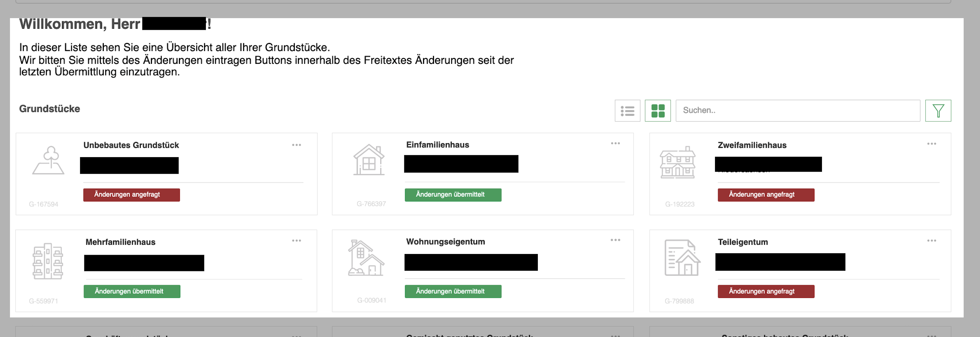
Task: Click property ID G-009041
Action: (371, 300)
